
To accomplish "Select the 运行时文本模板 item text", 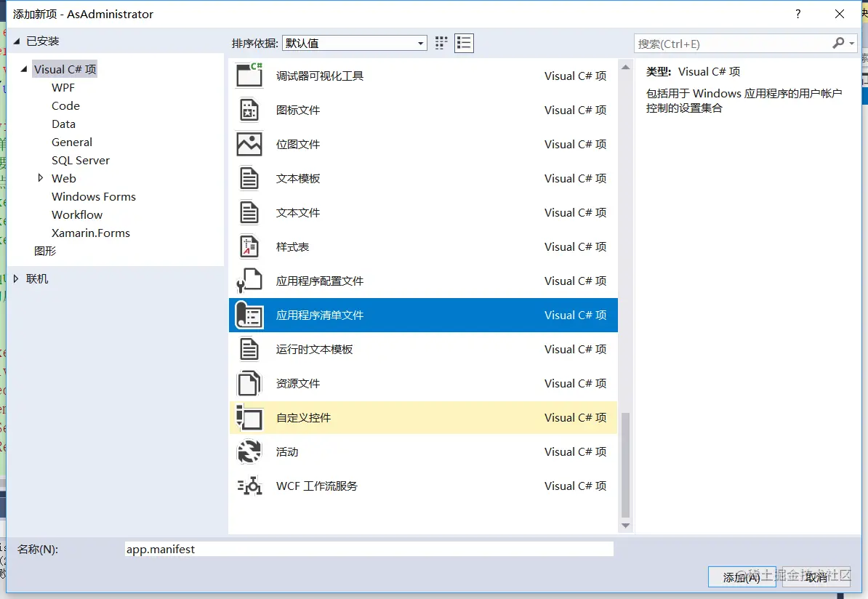I will pyautogui.click(x=315, y=350).
